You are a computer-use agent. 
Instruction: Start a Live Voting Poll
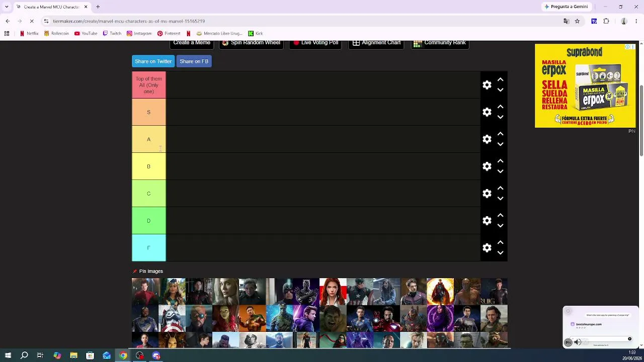315,44
